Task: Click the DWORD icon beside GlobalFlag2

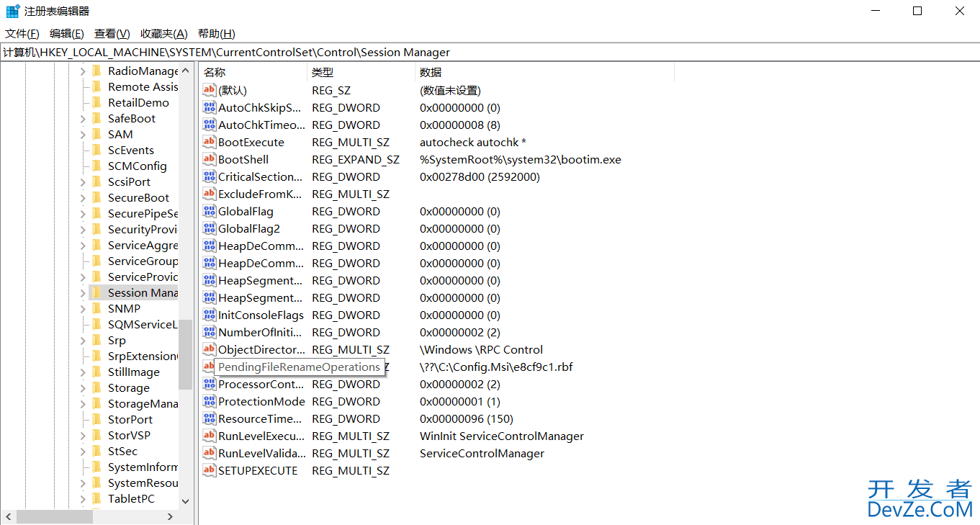Action: click(210, 228)
